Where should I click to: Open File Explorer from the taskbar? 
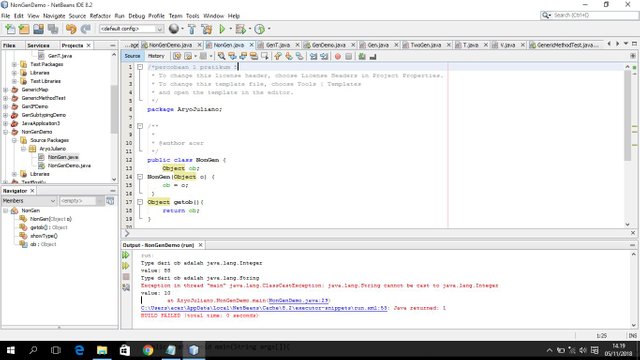102,350
